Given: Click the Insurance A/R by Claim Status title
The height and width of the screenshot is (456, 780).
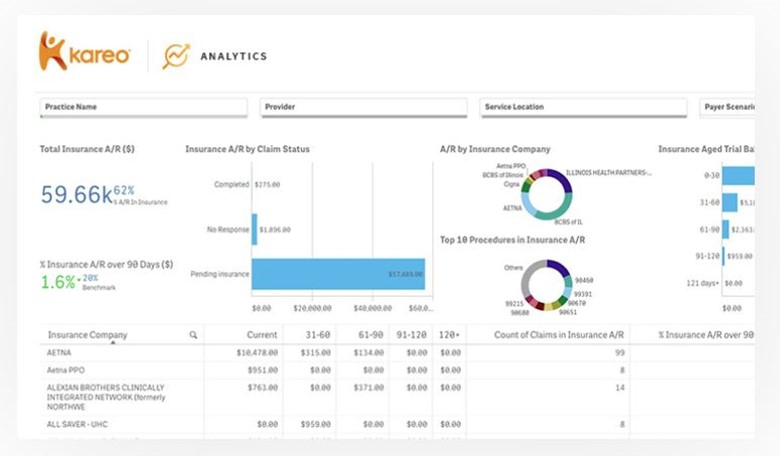Looking at the screenshot, I should (x=247, y=149).
